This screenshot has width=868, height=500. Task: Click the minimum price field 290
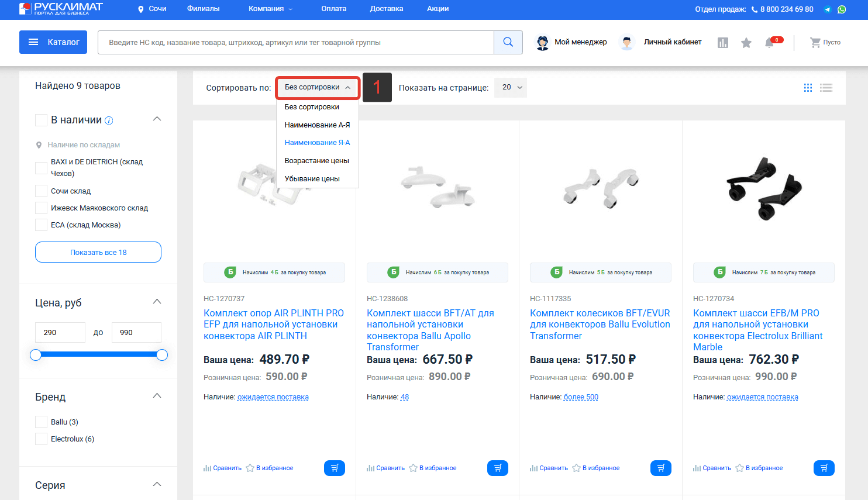point(60,332)
